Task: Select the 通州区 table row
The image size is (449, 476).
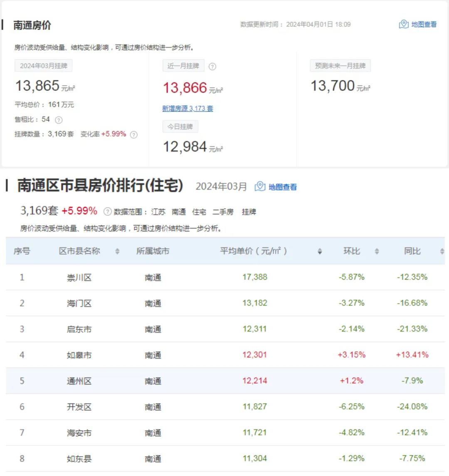Action: coord(224,381)
